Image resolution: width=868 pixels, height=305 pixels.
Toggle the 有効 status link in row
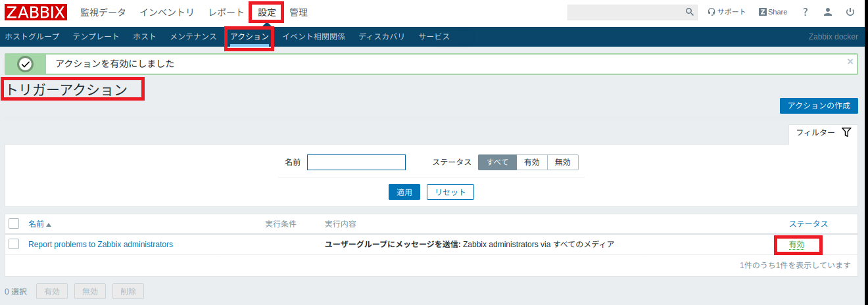pos(797,245)
